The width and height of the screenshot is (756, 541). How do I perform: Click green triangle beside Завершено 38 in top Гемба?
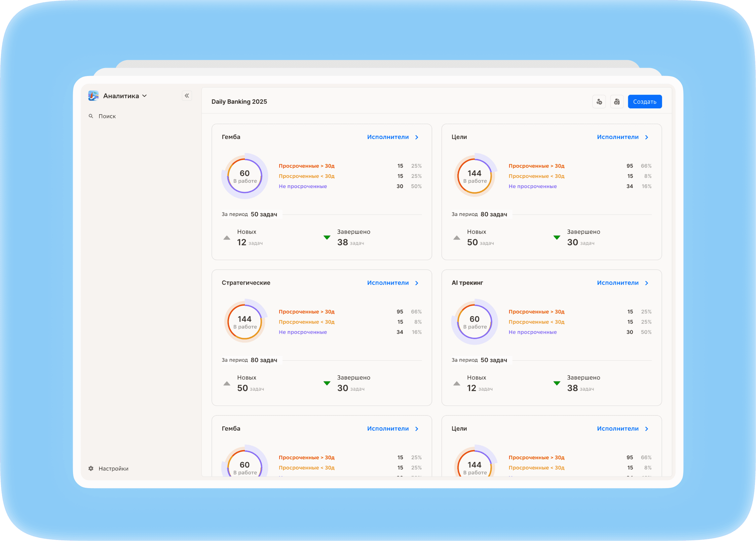[x=327, y=238]
